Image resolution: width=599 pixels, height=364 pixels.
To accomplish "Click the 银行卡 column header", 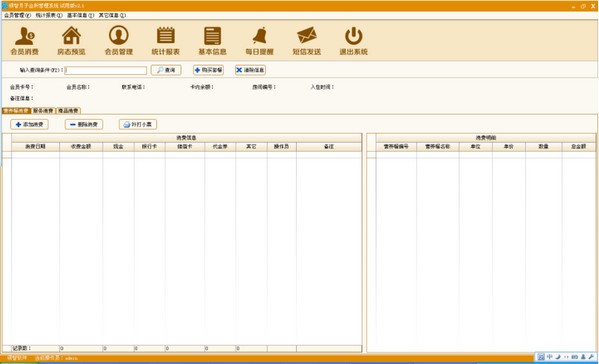I will pos(150,147).
